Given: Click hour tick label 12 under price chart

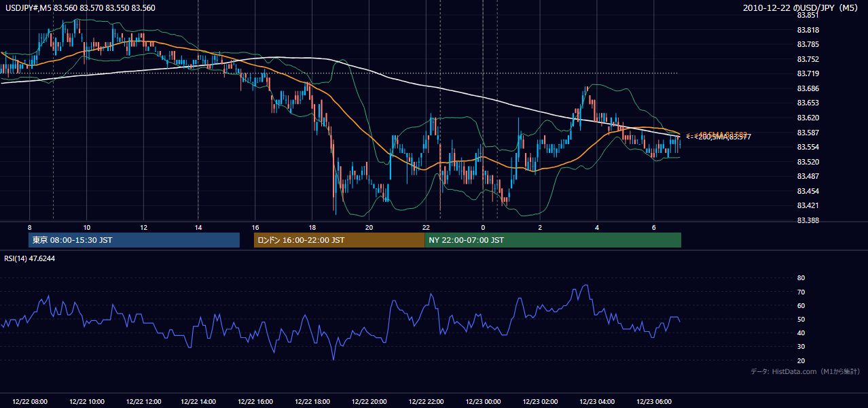Looking at the screenshot, I should click(x=143, y=227).
